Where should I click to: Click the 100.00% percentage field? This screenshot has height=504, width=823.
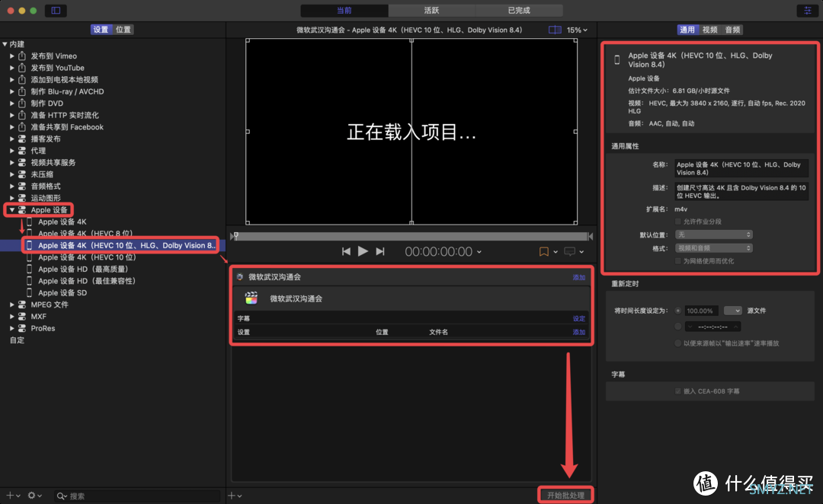click(701, 311)
